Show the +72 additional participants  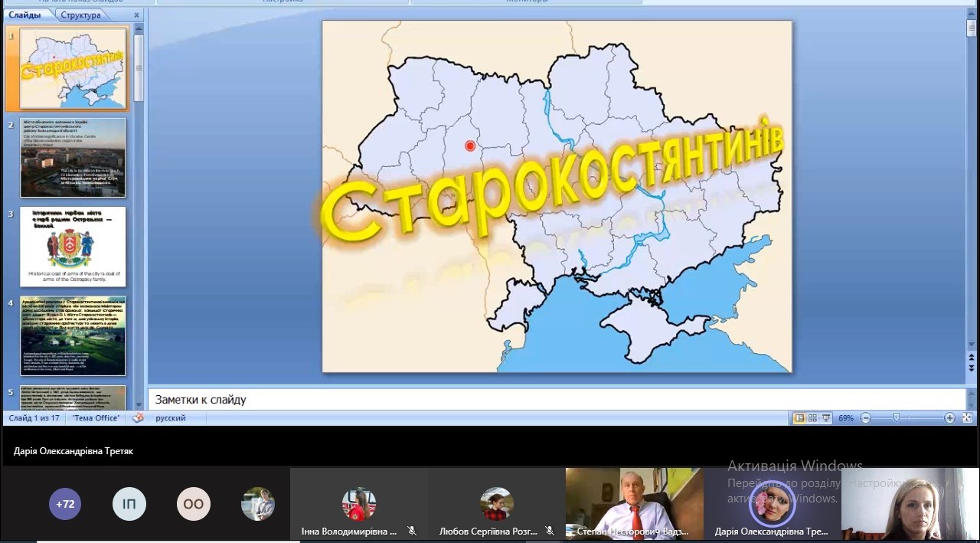(x=65, y=504)
